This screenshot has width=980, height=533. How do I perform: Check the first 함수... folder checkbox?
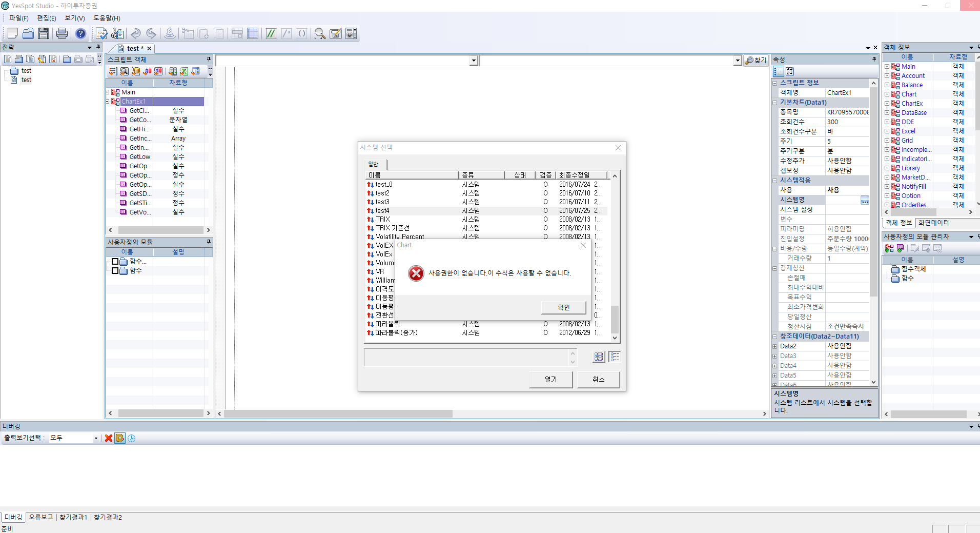click(115, 262)
